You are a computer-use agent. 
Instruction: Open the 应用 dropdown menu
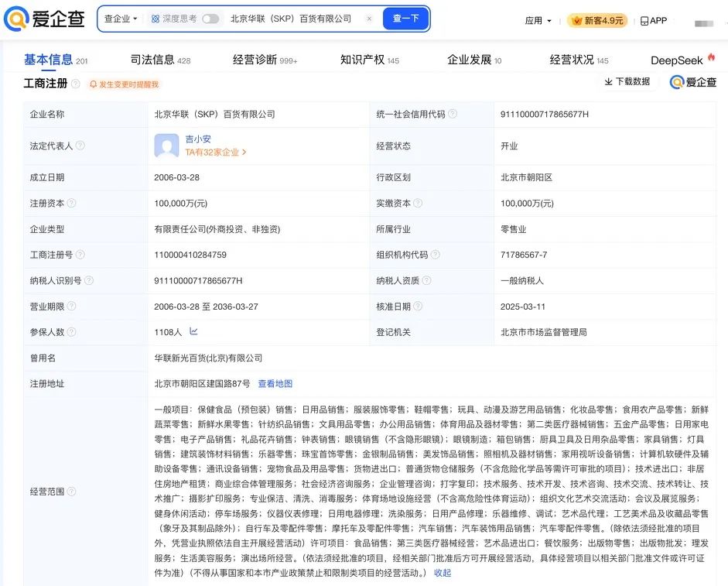point(538,21)
